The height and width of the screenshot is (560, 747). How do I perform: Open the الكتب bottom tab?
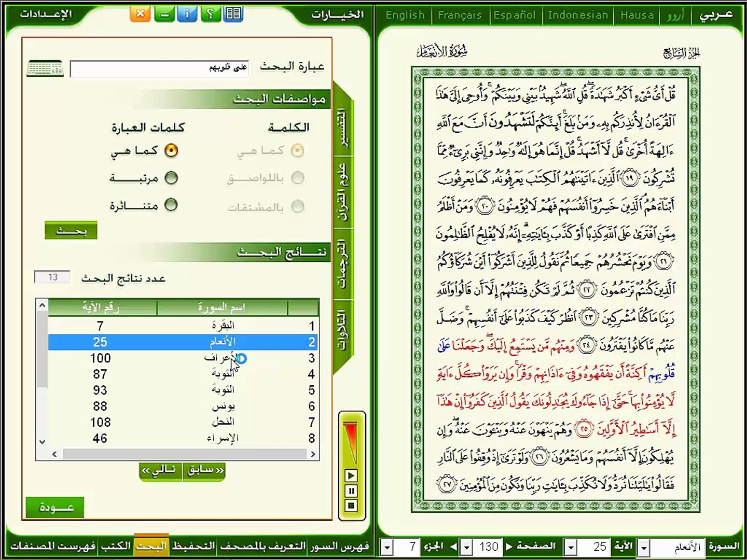[116, 546]
